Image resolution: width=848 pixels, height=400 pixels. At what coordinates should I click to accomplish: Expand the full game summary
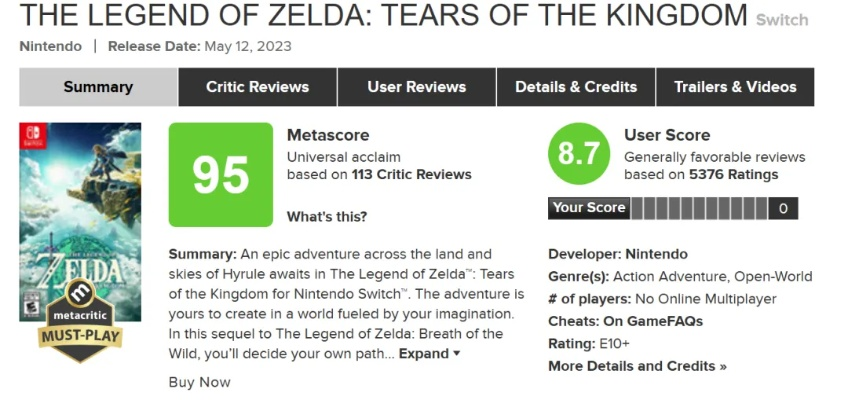429,353
